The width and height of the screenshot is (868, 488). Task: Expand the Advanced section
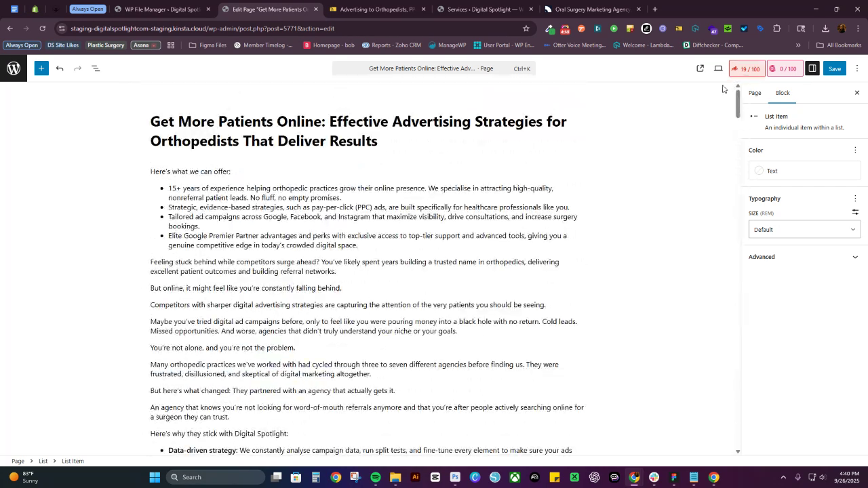[x=804, y=257]
